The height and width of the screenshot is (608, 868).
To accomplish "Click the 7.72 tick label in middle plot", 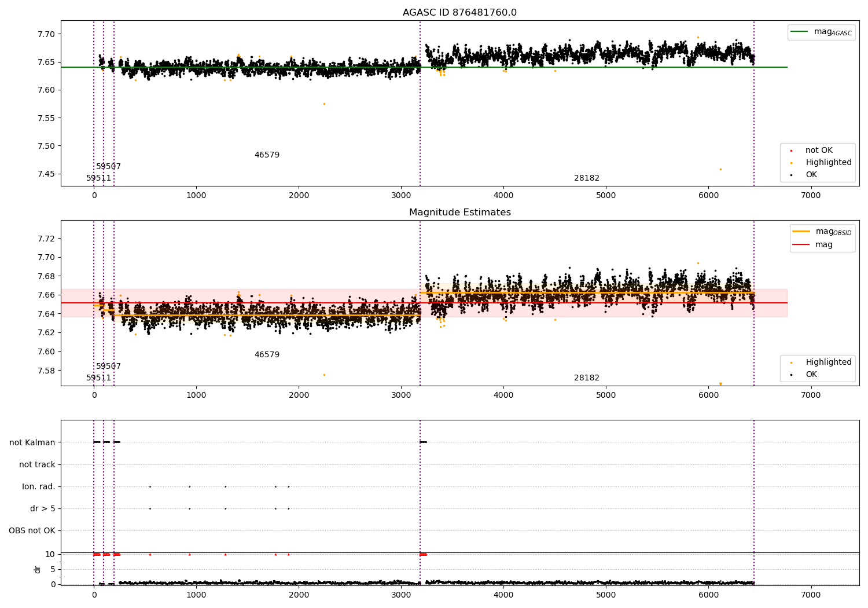I will pos(45,239).
